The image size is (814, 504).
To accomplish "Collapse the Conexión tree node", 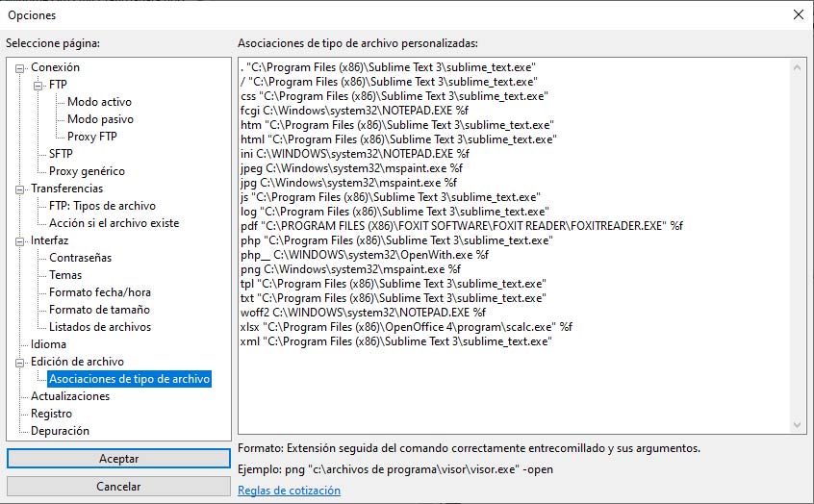I will click(20, 68).
